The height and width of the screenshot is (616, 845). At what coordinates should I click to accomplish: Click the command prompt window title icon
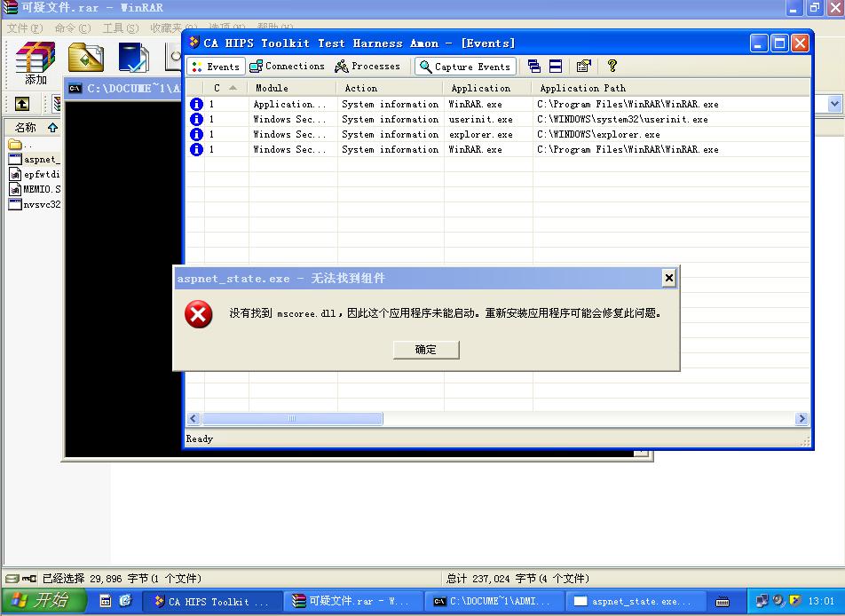pyautogui.click(x=75, y=89)
